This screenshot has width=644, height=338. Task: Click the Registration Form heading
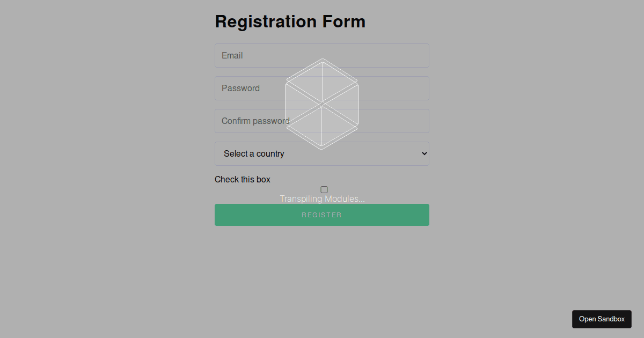(x=290, y=21)
